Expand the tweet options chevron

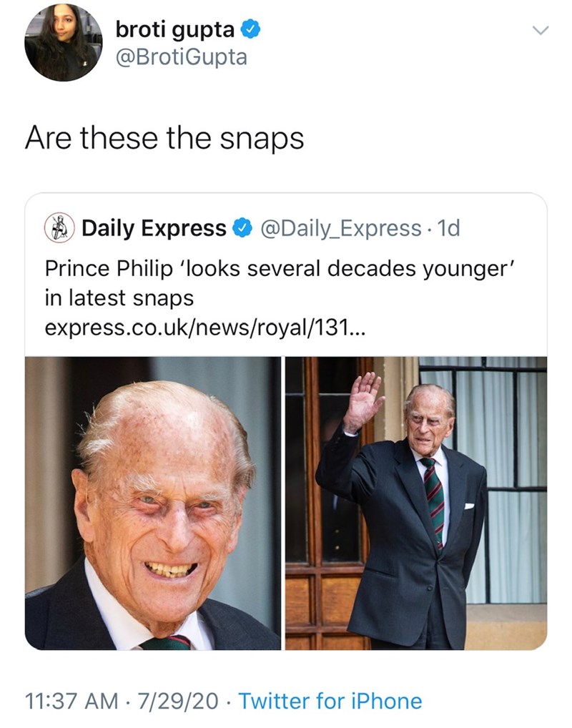pos(541,31)
